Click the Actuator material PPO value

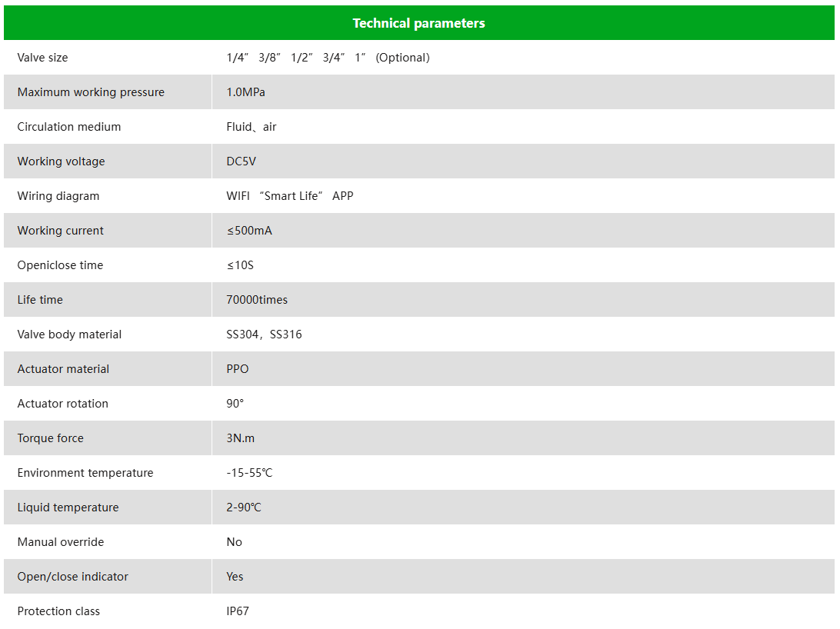point(238,369)
